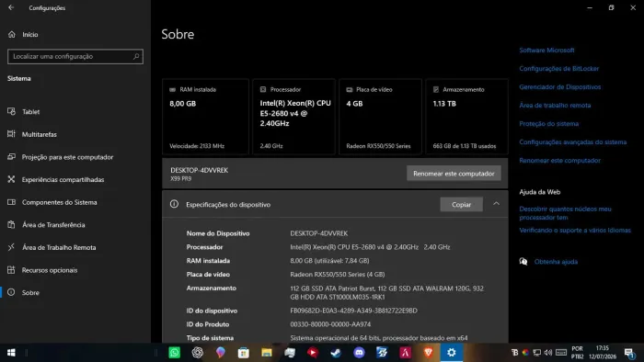
Task: Open the touch keyboard tray icon
Action: pyautogui.click(x=561, y=353)
